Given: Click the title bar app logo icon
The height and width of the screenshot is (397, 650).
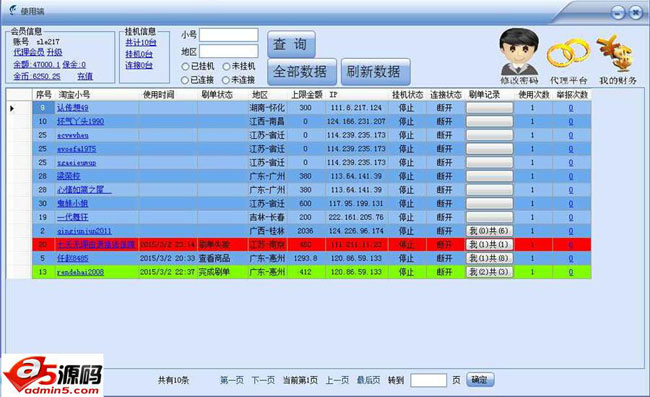Looking at the screenshot, I should pyautogui.click(x=13, y=10).
